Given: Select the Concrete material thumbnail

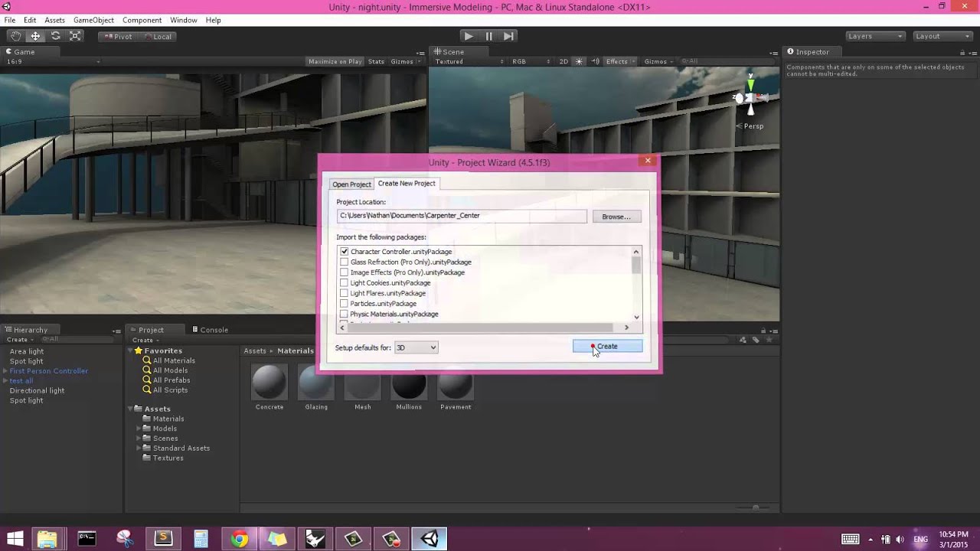Looking at the screenshot, I should coord(269,382).
